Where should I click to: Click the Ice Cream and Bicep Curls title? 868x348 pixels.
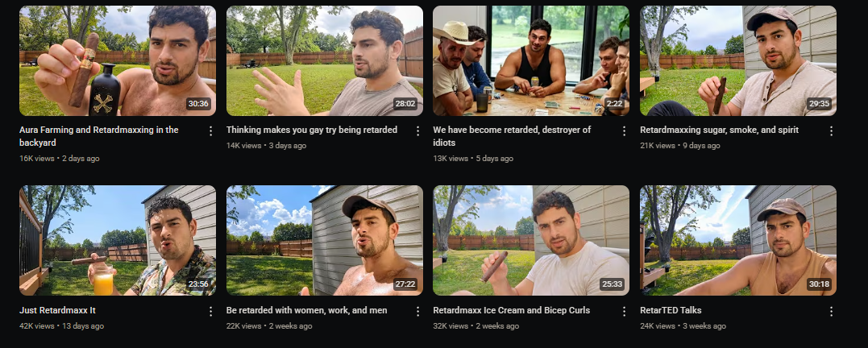(x=512, y=310)
